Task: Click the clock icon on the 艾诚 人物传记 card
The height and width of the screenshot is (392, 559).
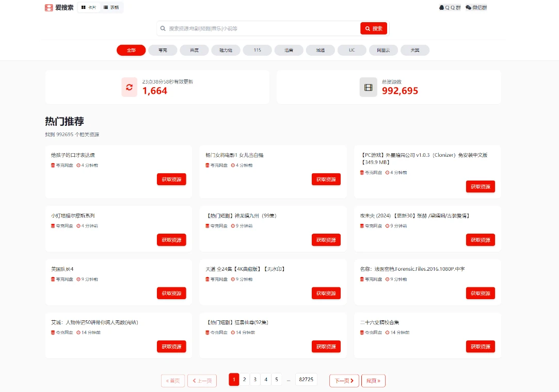Action: click(78, 333)
